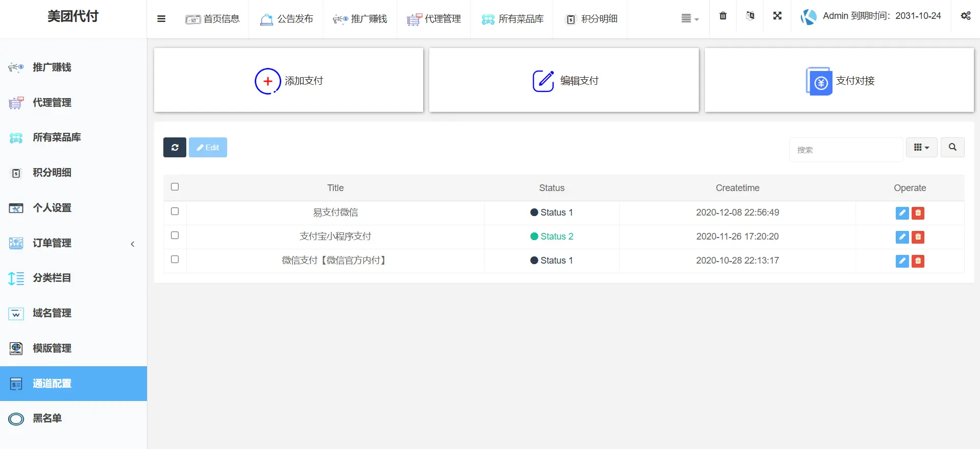
Task: Expand the 订单管理 submenu chevron
Action: click(x=133, y=244)
